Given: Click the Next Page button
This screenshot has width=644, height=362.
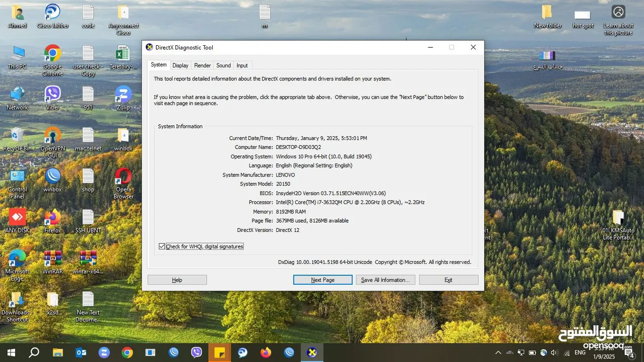Looking at the screenshot, I should click(323, 280).
